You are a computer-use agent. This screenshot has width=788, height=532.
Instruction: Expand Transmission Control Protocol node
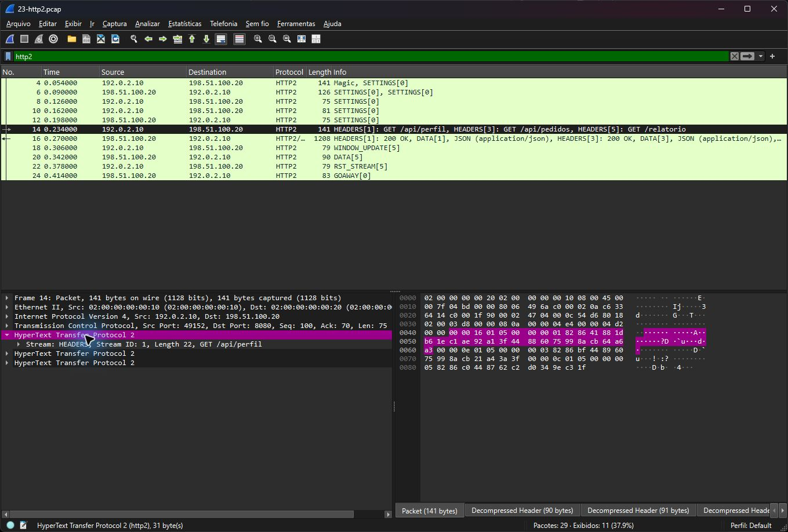click(7, 326)
